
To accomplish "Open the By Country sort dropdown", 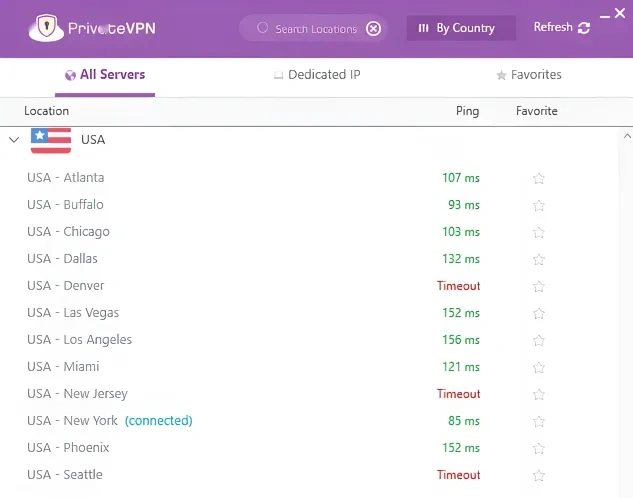I will [x=461, y=28].
